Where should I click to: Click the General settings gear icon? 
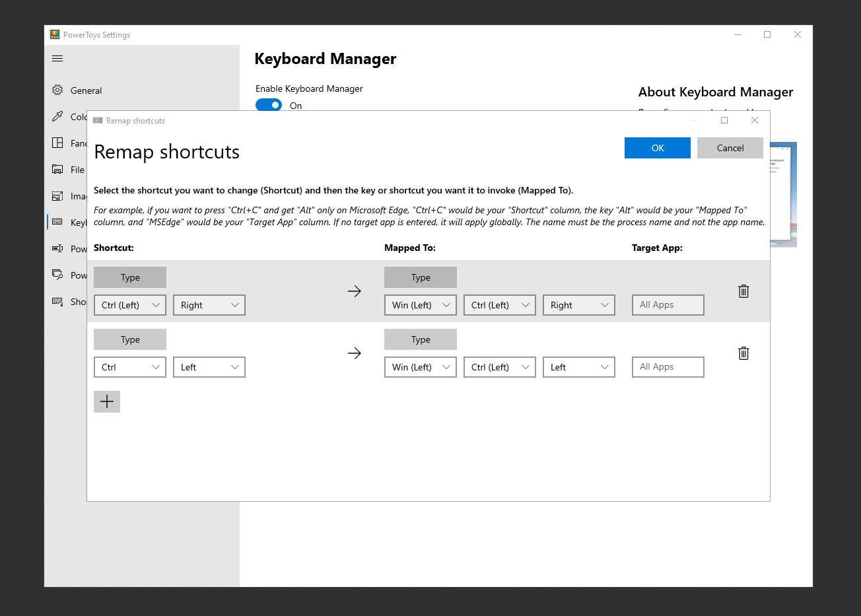(57, 90)
